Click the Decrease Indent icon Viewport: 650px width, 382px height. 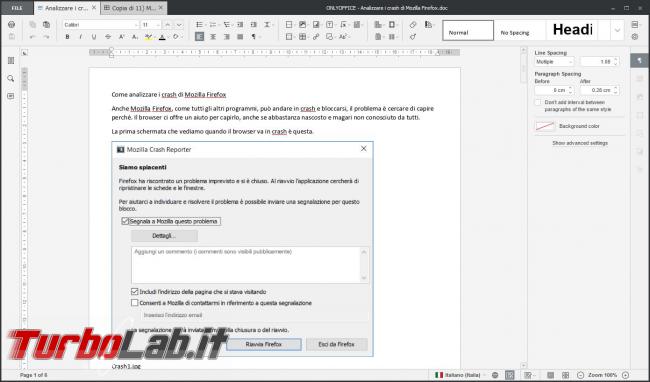(x=240, y=25)
